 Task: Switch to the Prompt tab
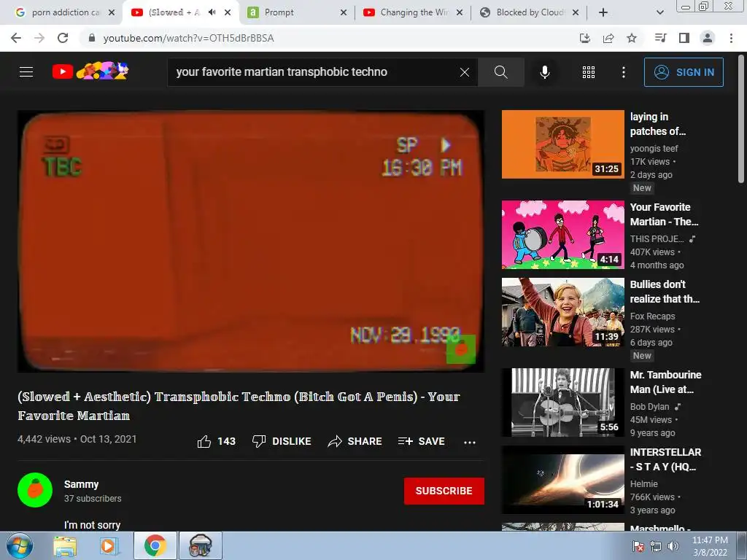coord(296,12)
